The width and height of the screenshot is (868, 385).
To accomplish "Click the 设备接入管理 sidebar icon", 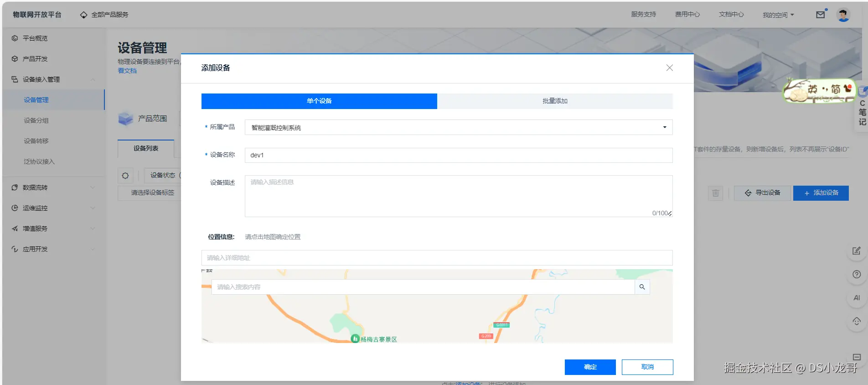I will coord(15,79).
